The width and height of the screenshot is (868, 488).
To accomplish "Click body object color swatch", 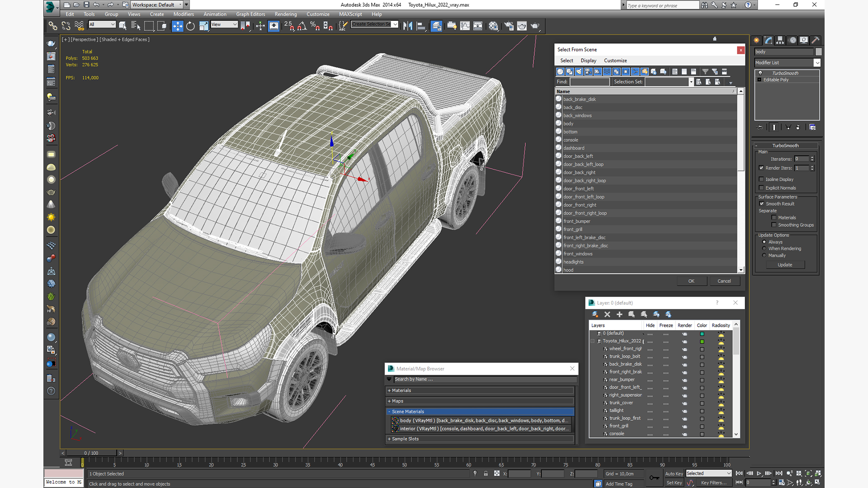I will 818,52.
